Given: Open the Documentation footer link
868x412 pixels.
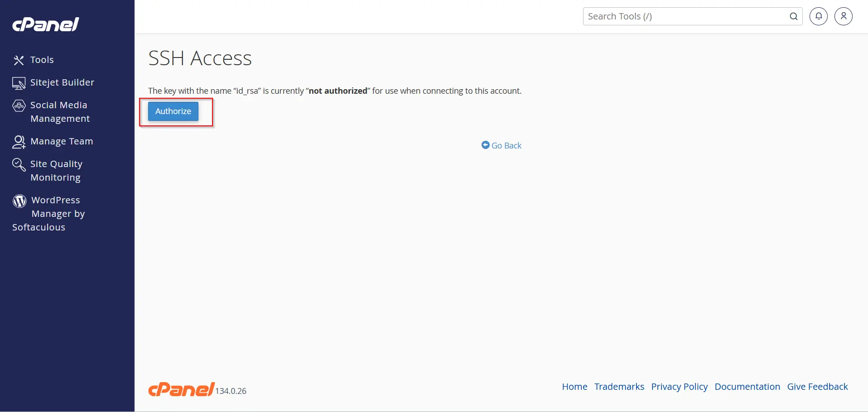Looking at the screenshot, I should pos(747,387).
